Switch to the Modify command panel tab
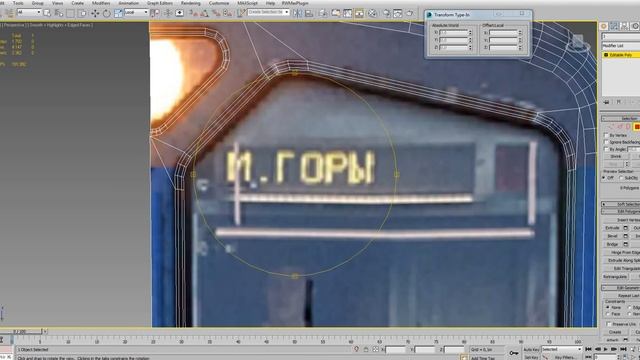This screenshot has height=360, width=640. click(x=614, y=26)
